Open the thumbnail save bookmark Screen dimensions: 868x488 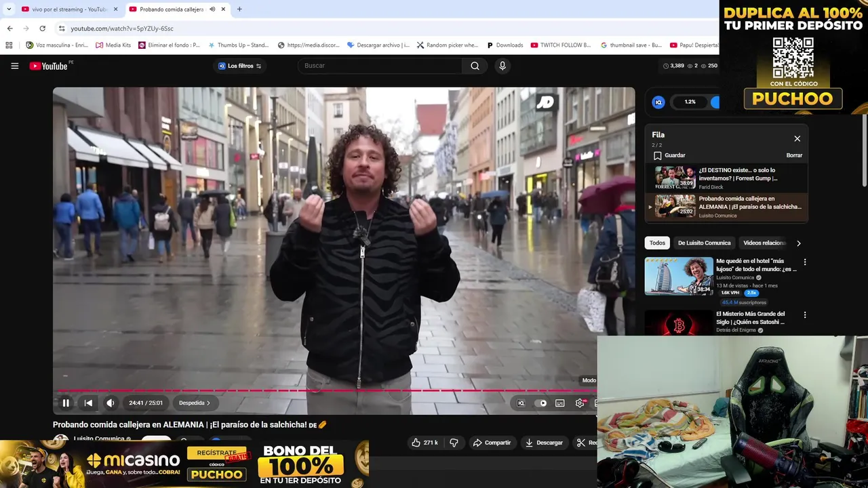coord(631,45)
